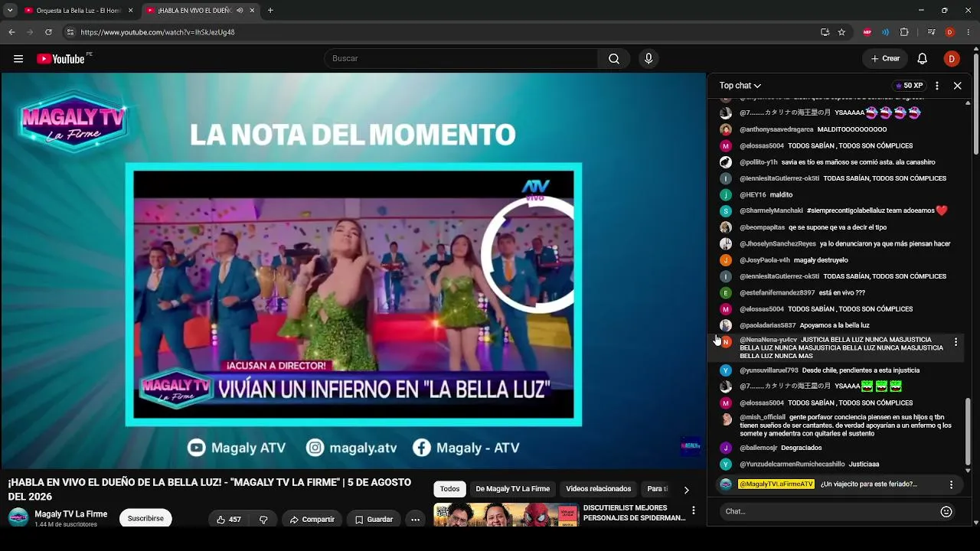Screen dimensions: 980x551
Task: Click the search magnifier button
Action: pyautogui.click(x=614, y=59)
